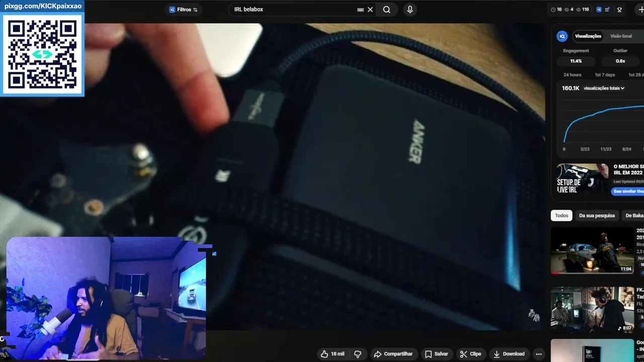Click the 160.1K total views figure
Screen dimensions: 644x362
click(x=571, y=88)
